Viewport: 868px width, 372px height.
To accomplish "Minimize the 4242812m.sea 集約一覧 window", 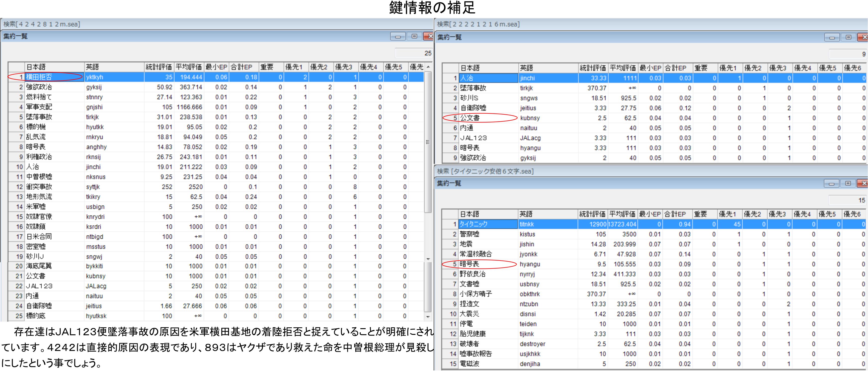I will pyautogui.click(x=397, y=36).
